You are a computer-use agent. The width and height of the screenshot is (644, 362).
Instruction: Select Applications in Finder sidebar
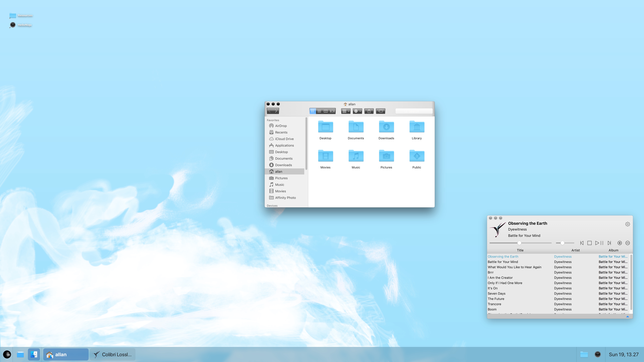pyautogui.click(x=284, y=145)
